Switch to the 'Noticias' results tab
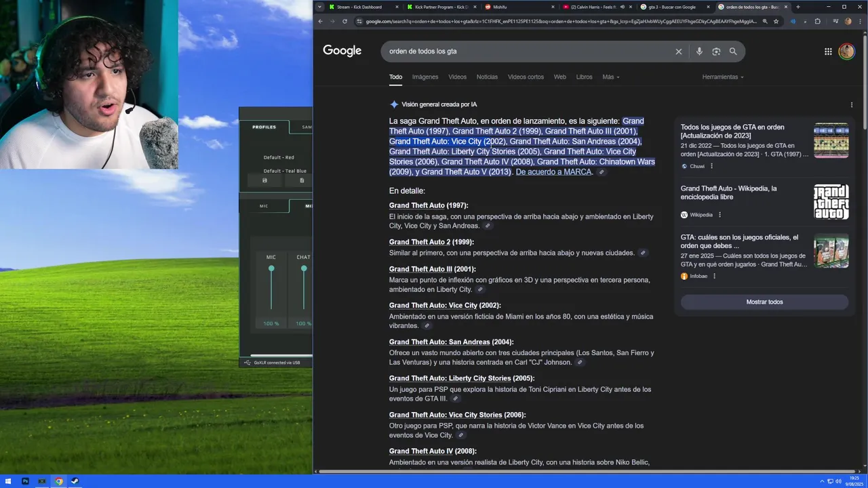This screenshot has width=868, height=488. pyautogui.click(x=487, y=77)
